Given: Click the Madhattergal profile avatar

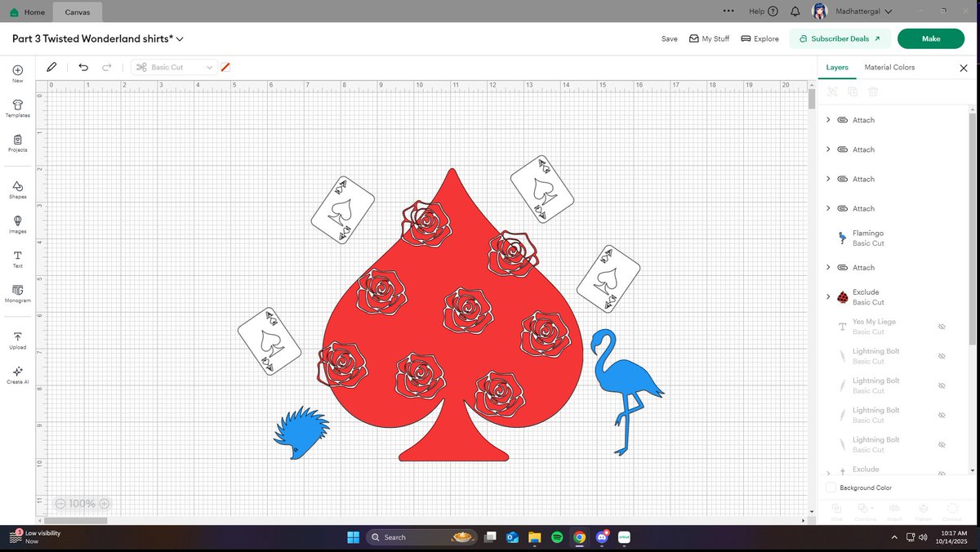Looking at the screenshot, I should 820,11.
